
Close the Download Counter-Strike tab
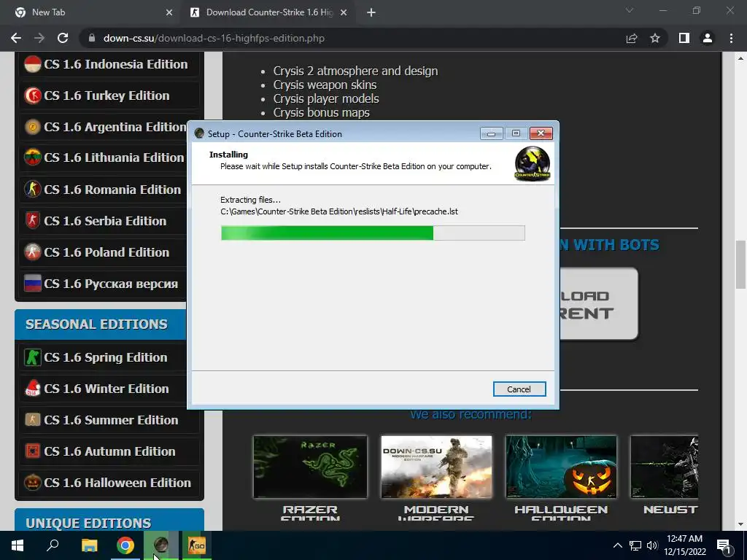point(344,12)
